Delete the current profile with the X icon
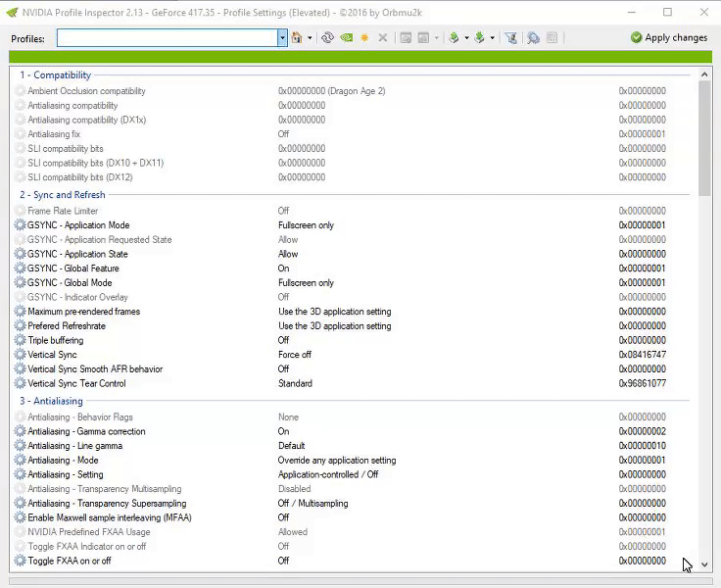The width and height of the screenshot is (721, 588). point(383,37)
